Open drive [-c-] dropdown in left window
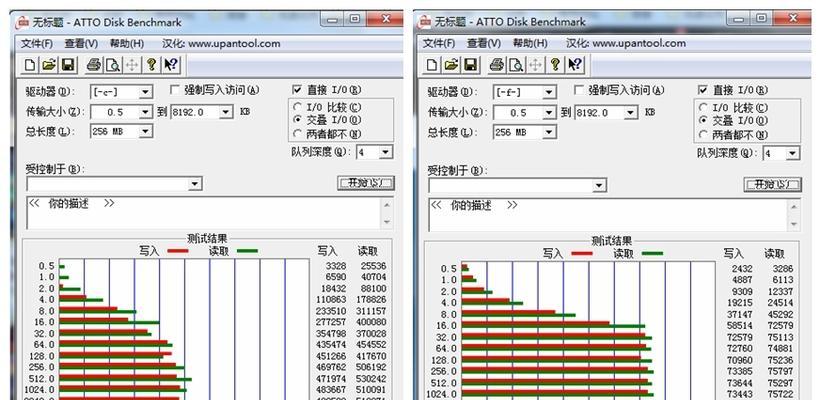The height and width of the screenshot is (400, 820). pos(145,93)
